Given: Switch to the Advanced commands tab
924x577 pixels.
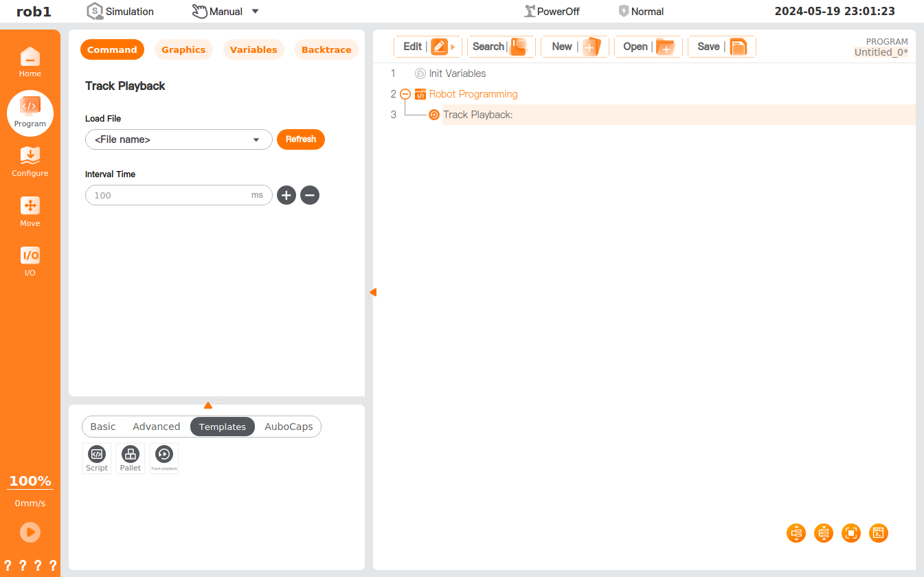Looking at the screenshot, I should 156,427.
